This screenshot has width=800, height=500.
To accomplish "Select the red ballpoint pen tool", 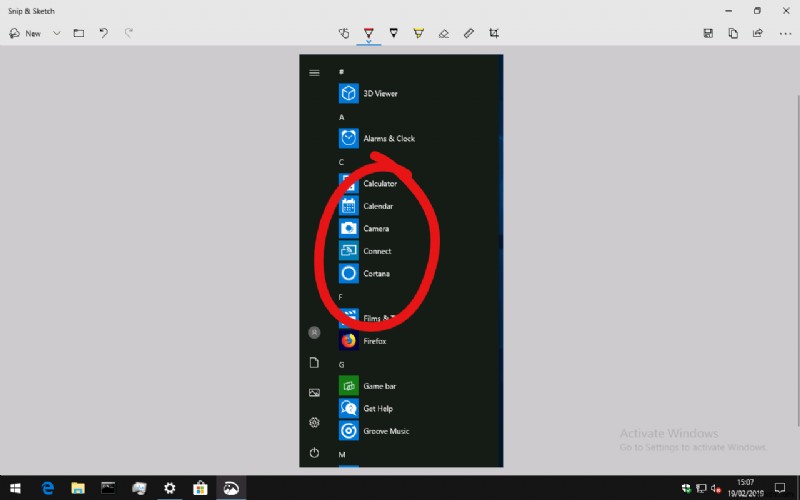I will point(368,34).
